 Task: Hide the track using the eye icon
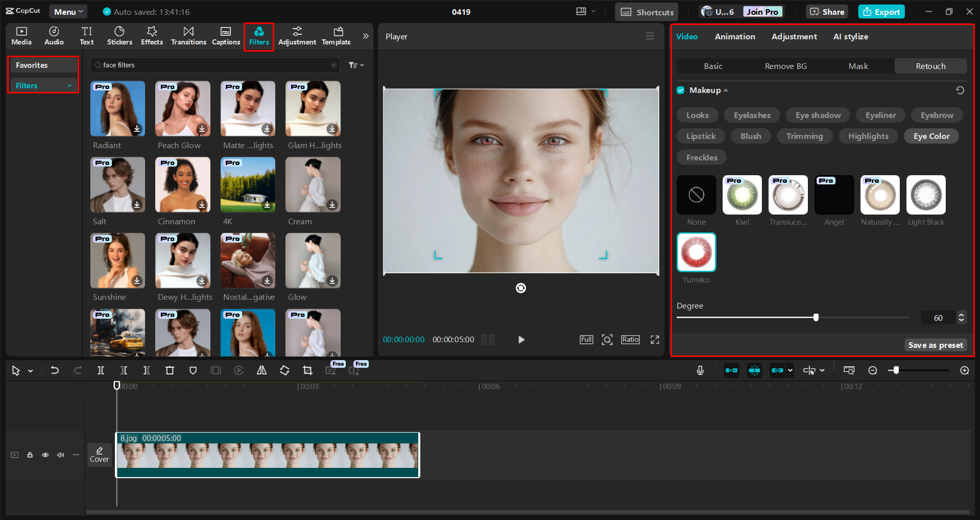[45, 455]
